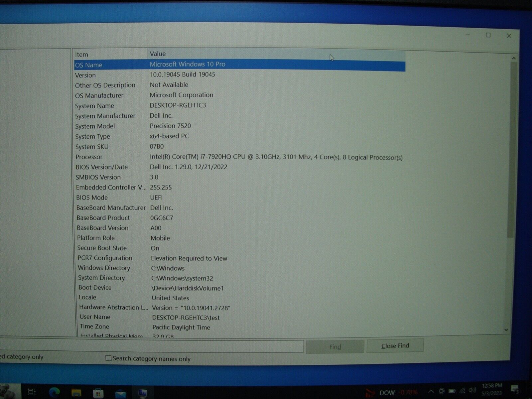Show hidden system tray icons
This screenshot has height=399, width=532.
click(431, 391)
